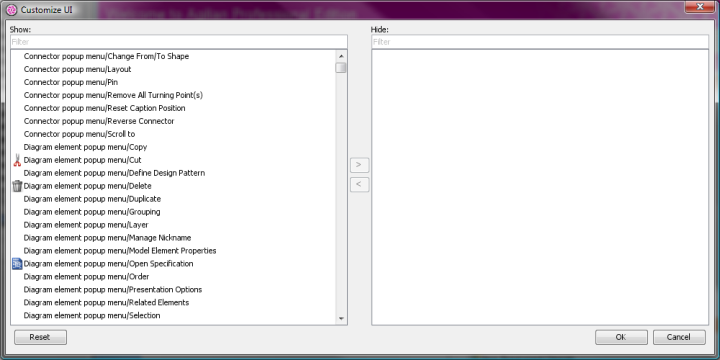
Task: Click the Show list scrollbar thumb
Action: (341, 68)
